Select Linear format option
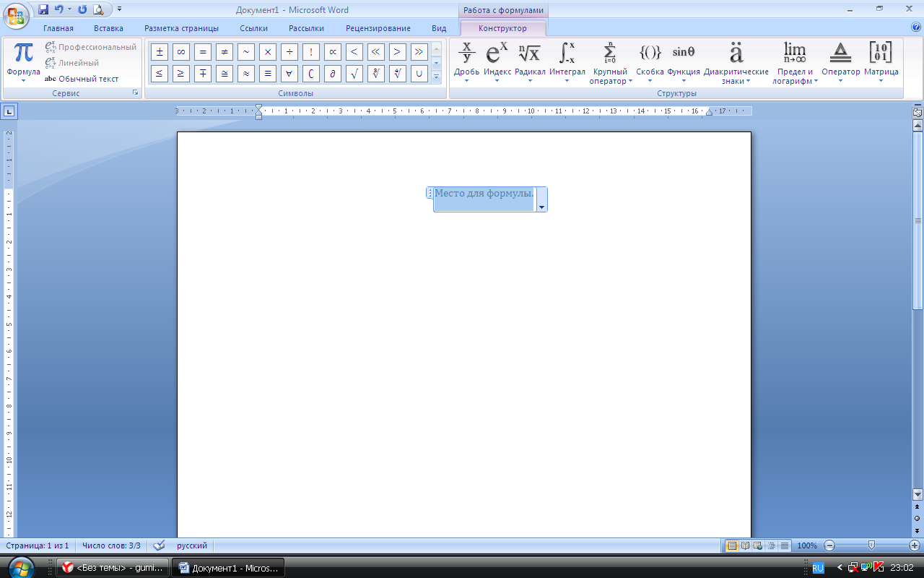The height and width of the screenshot is (578, 924). click(72, 63)
